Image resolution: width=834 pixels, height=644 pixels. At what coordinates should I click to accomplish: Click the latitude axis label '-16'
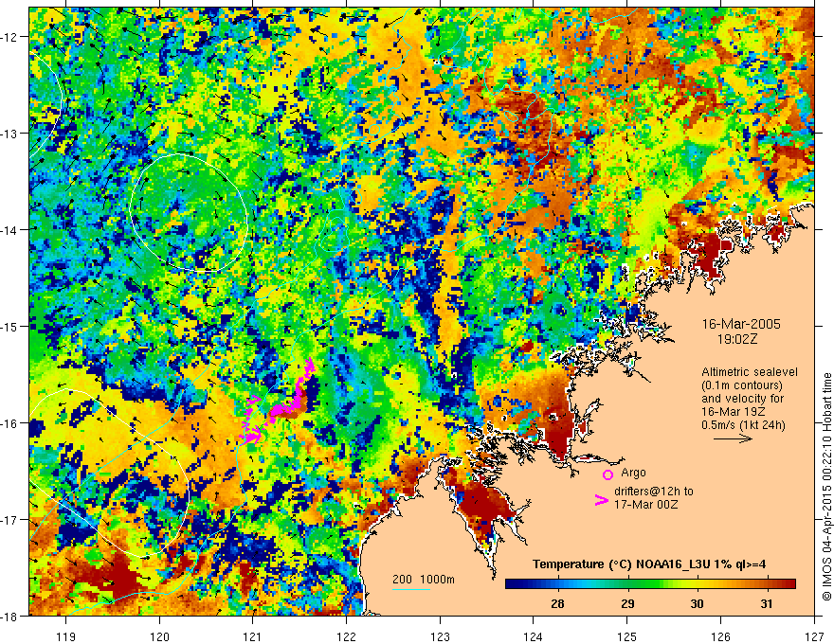(x=9, y=423)
